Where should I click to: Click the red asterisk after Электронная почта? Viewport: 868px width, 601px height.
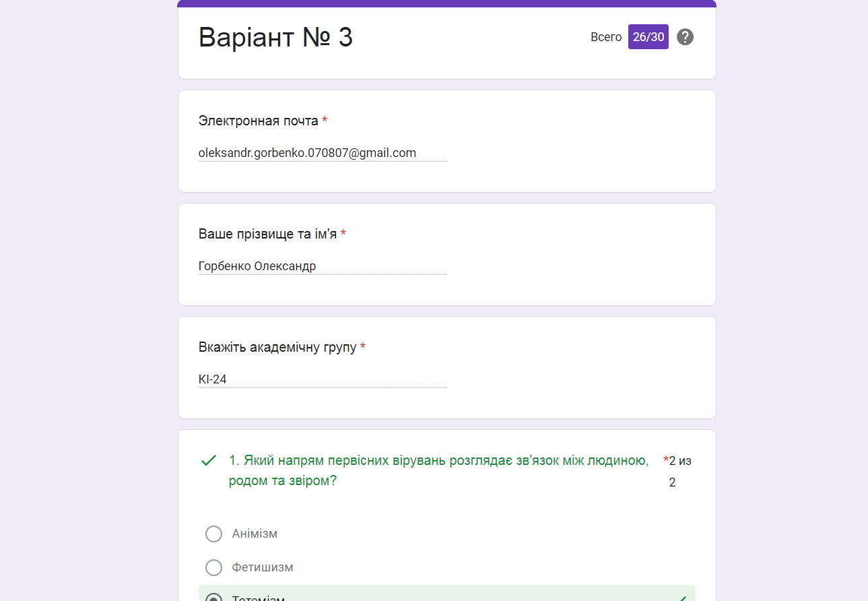(x=325, y=121)
